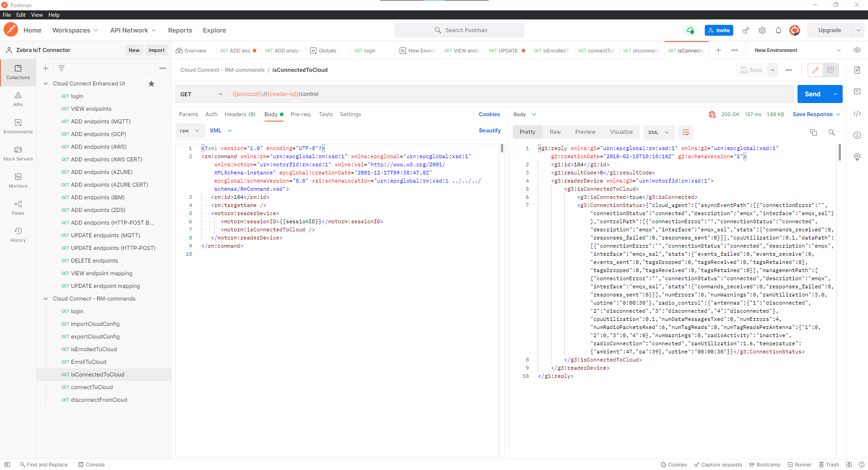Screen dimensions: 868x470
Task: Open the Collections sidebar panel
Action: [18, 72]
